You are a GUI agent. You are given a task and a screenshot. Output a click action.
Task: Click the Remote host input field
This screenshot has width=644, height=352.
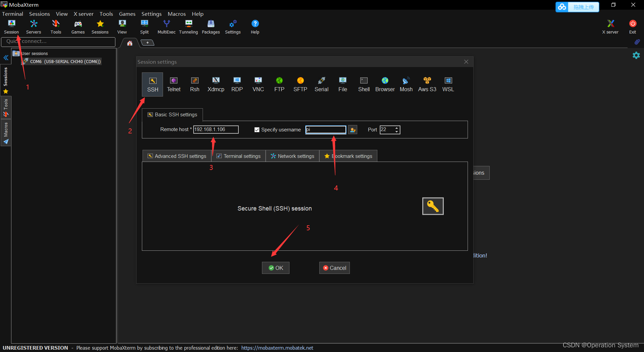pos(216,129)
